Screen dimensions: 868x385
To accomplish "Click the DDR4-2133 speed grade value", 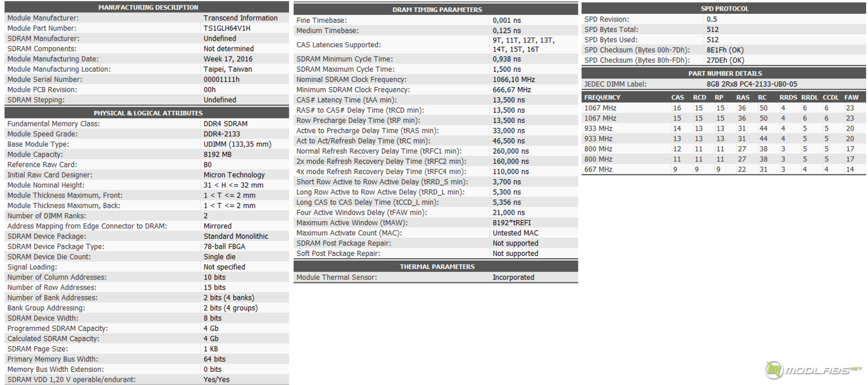I will click(222, 134).
